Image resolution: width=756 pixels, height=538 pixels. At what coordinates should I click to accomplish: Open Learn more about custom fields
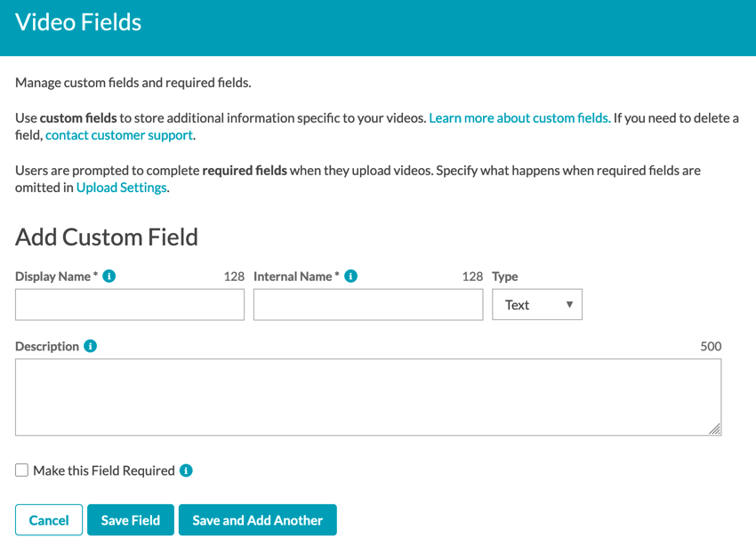coord(519,117)
